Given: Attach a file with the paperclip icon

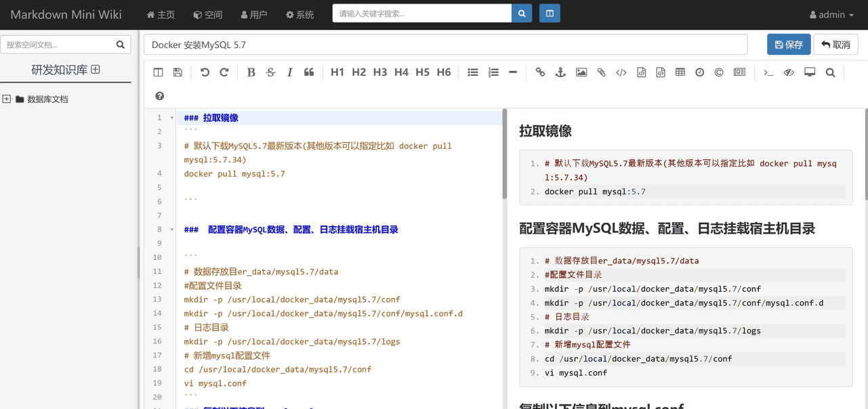Looking at the screenshot, I should 601,72.
